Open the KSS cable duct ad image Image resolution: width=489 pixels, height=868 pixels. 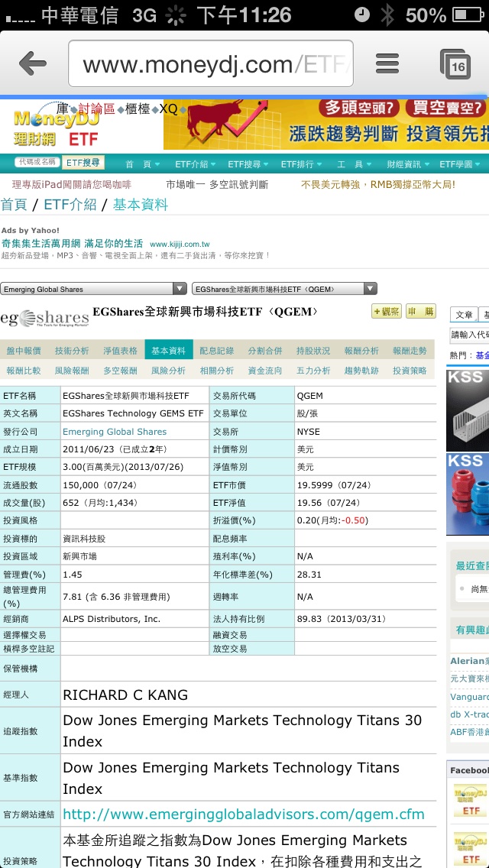click(x=468, y=411)
